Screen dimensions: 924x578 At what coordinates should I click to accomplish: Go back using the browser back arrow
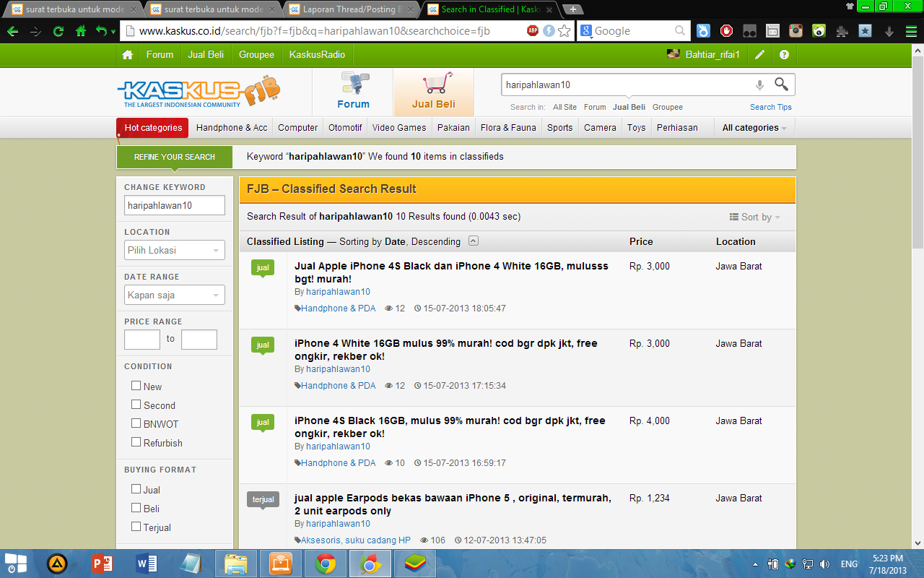pos(12,31)
